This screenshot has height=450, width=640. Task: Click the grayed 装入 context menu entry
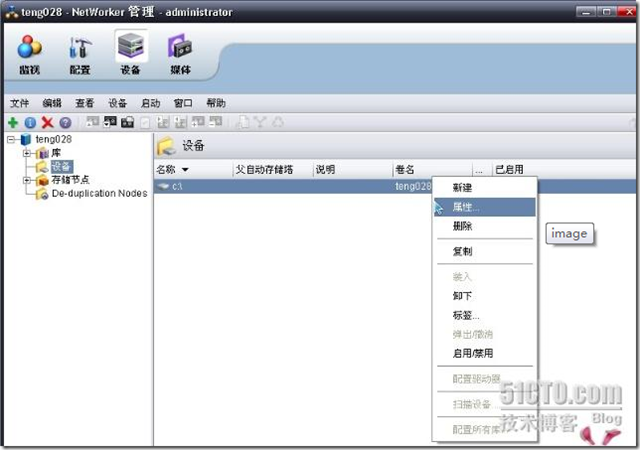point(484,277)
